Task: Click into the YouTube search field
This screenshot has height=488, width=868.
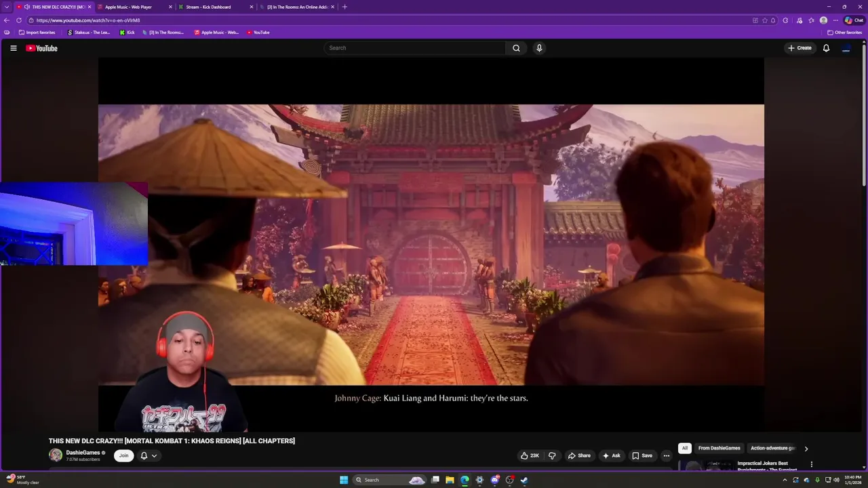Action: [414, 48]
